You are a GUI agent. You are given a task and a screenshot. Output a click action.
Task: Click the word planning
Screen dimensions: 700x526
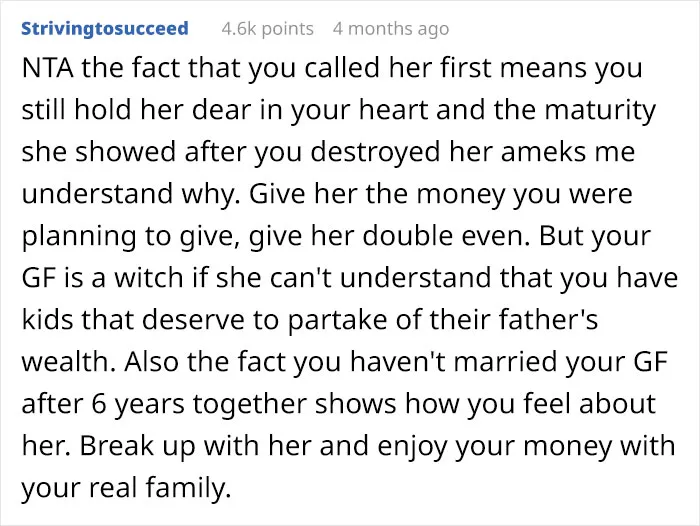point(79,236)
